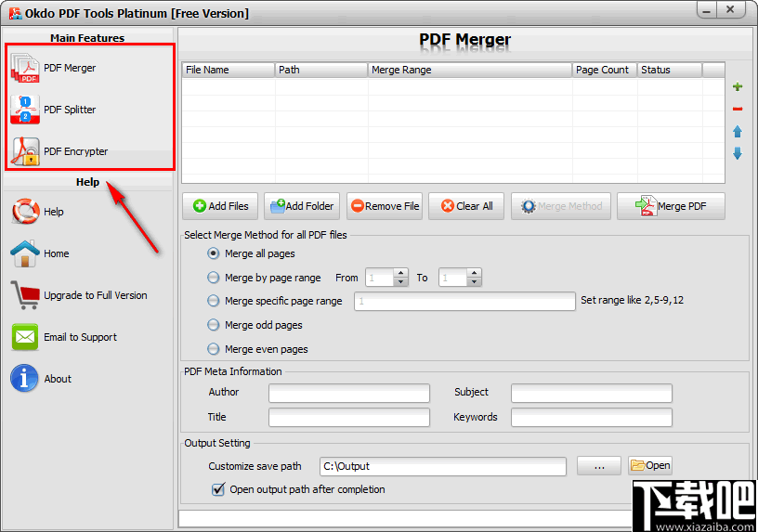The image size is (758, 532).
Task: Start merging with Merge PDF button
Action: pos(671,206)
